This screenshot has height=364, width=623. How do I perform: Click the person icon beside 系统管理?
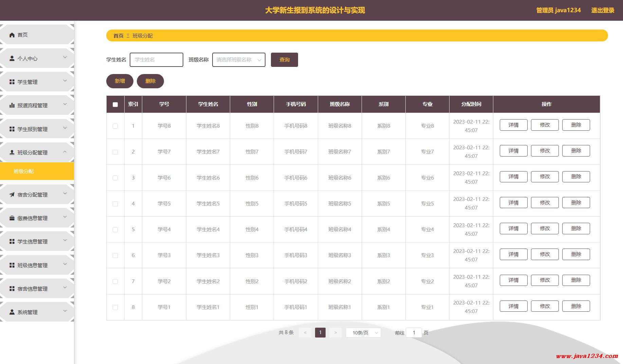coord(12,312)
